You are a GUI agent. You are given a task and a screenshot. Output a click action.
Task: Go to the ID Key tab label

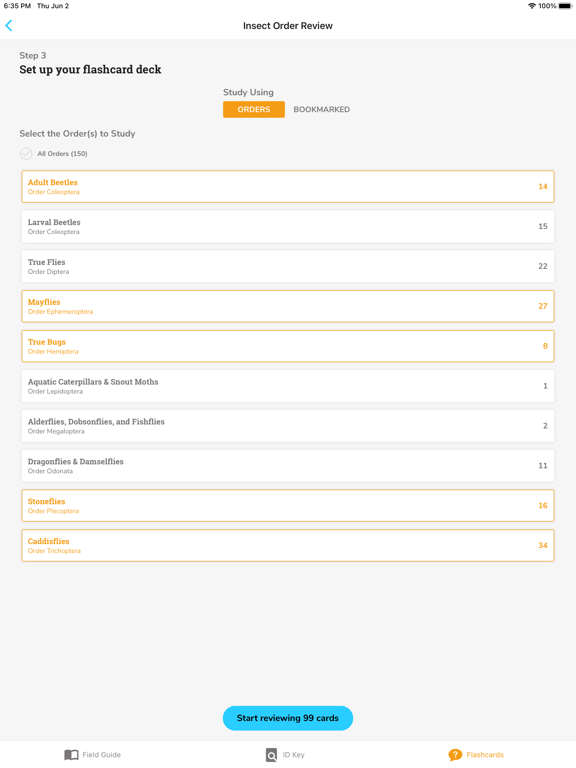[x=293, y=755]
